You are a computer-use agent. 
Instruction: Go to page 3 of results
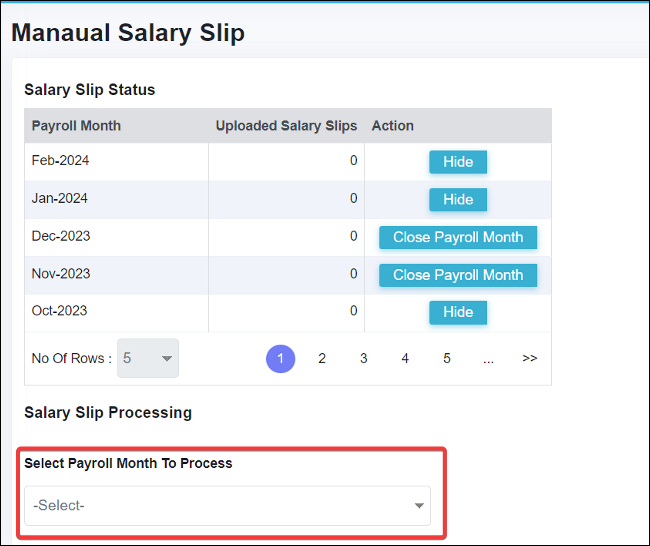364,359
